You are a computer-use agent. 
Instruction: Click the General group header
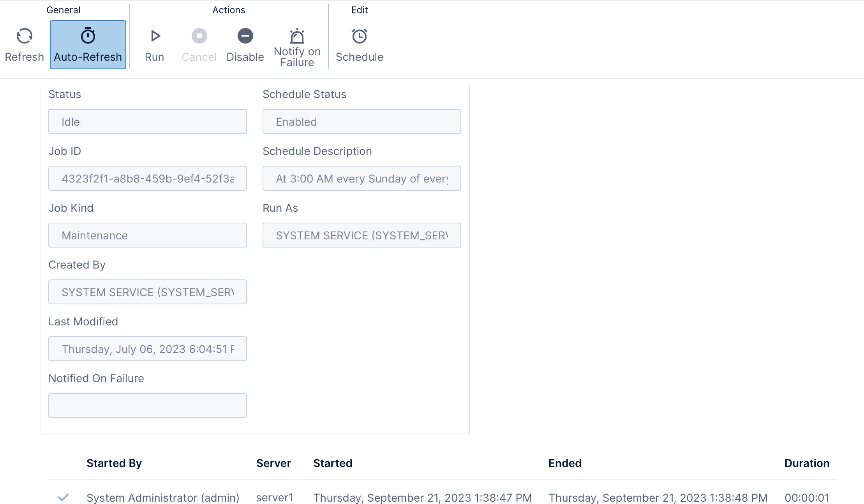coord(63,10)
